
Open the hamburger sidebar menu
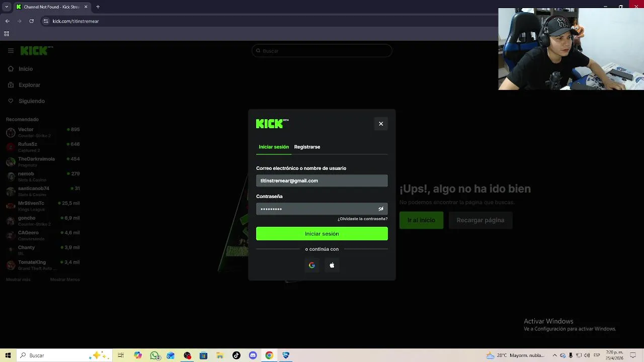pyautogui.click(x=11, y=51)
